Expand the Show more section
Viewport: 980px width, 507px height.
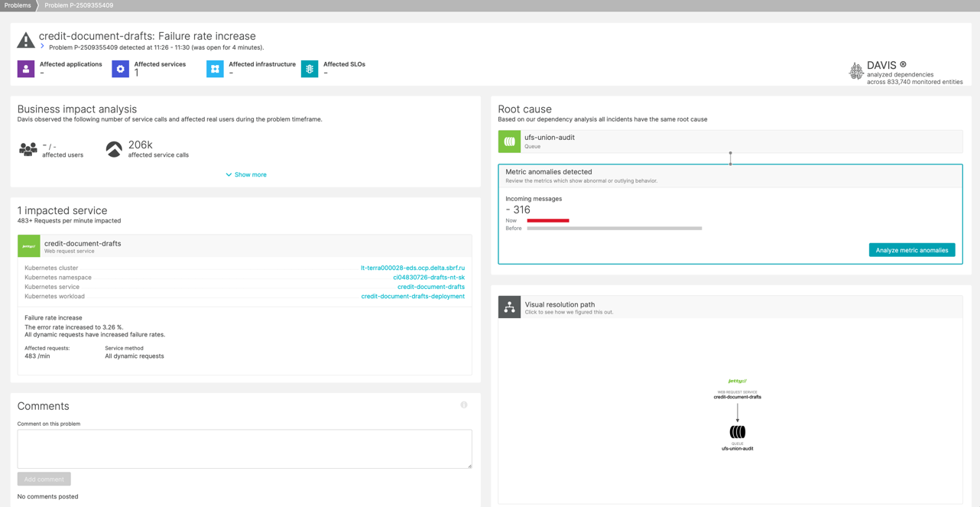245,174
